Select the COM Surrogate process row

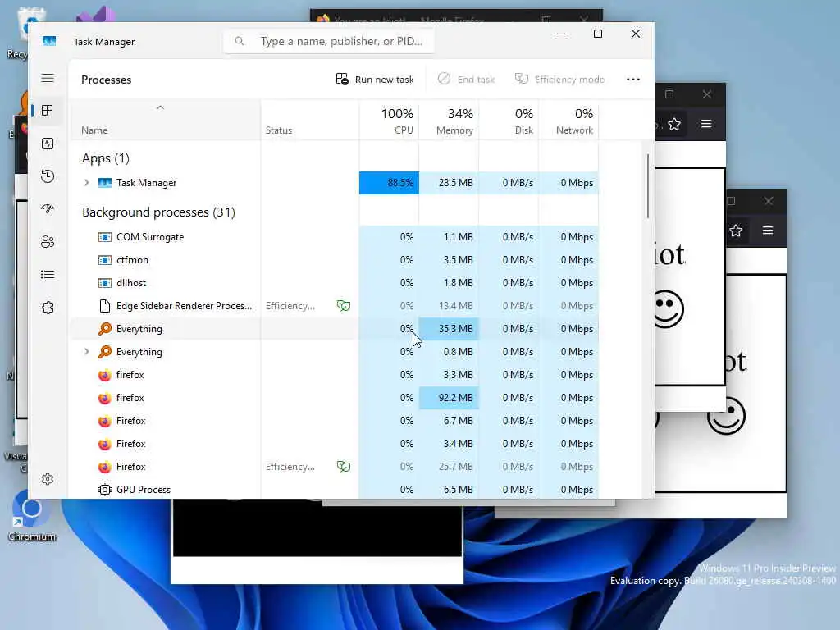click(x=335, y=237)
